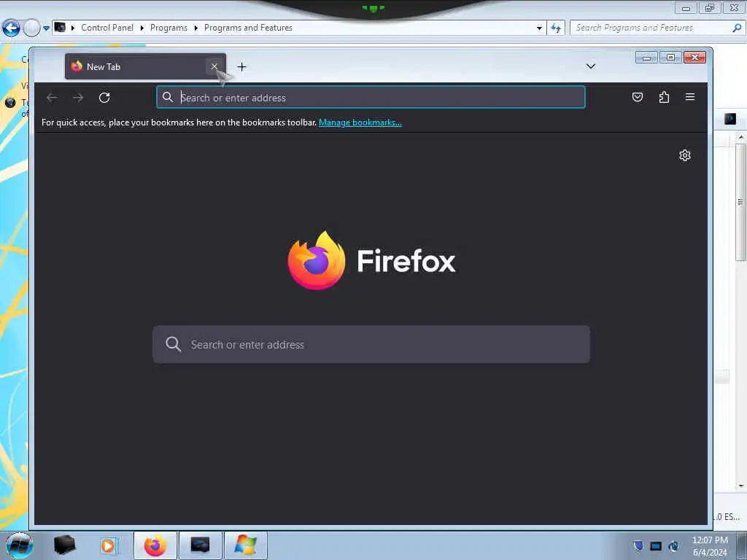The height and width of the screenshot is (560, 747).
Task: Open Save to Pocket button
Action: (638, 97)
